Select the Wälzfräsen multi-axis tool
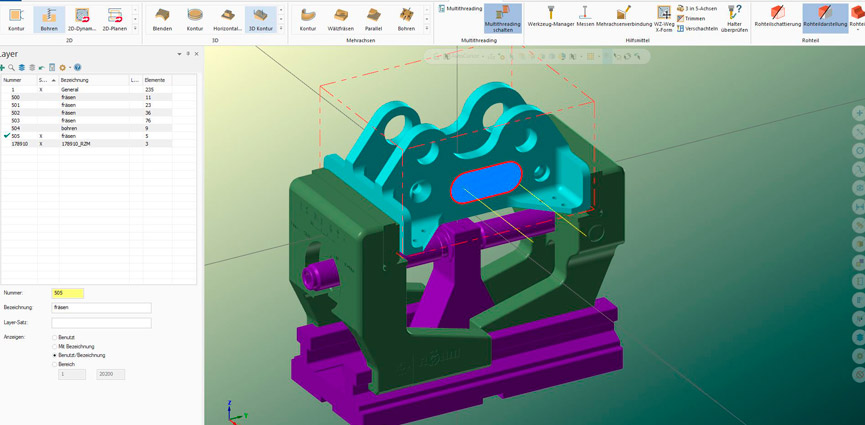865x425 pixels. (x=340, y=19)
